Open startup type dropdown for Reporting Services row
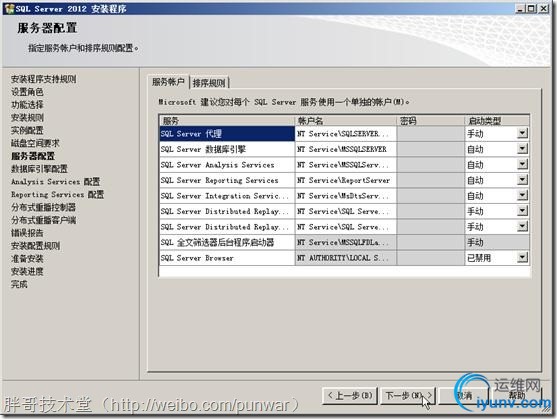The image size is (557, 419). (522, 180)
